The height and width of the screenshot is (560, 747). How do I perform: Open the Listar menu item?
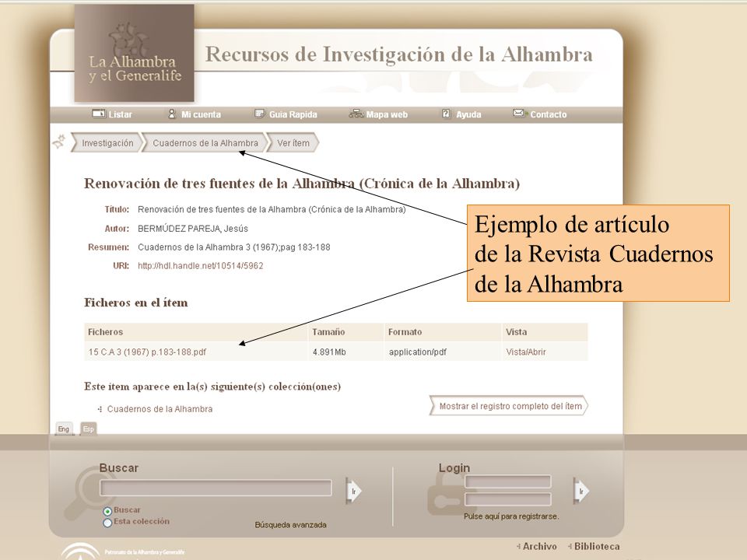[112, 114]
